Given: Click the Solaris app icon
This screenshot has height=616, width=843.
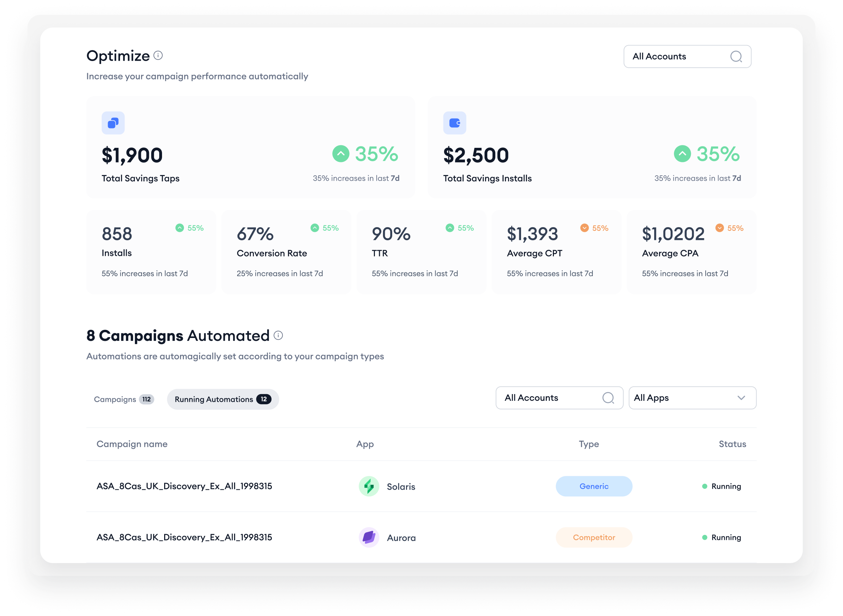Looking at the screenshot, I should pos(369,486).
